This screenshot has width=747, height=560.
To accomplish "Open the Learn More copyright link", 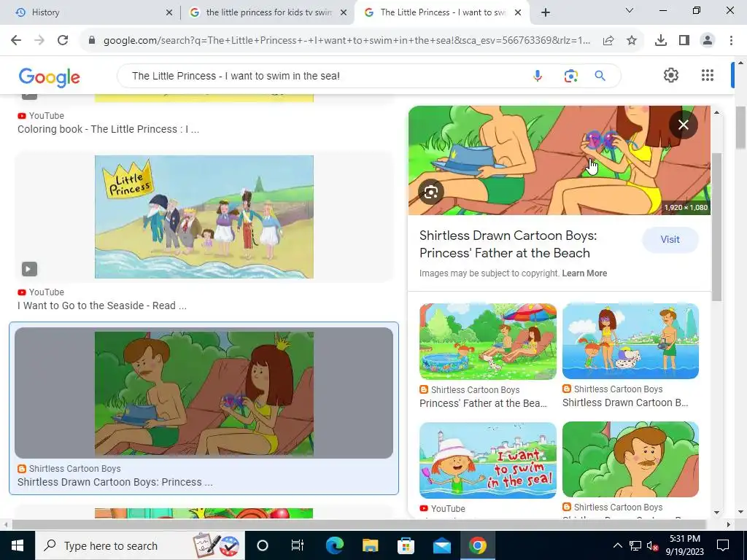I will pos(584,273).
